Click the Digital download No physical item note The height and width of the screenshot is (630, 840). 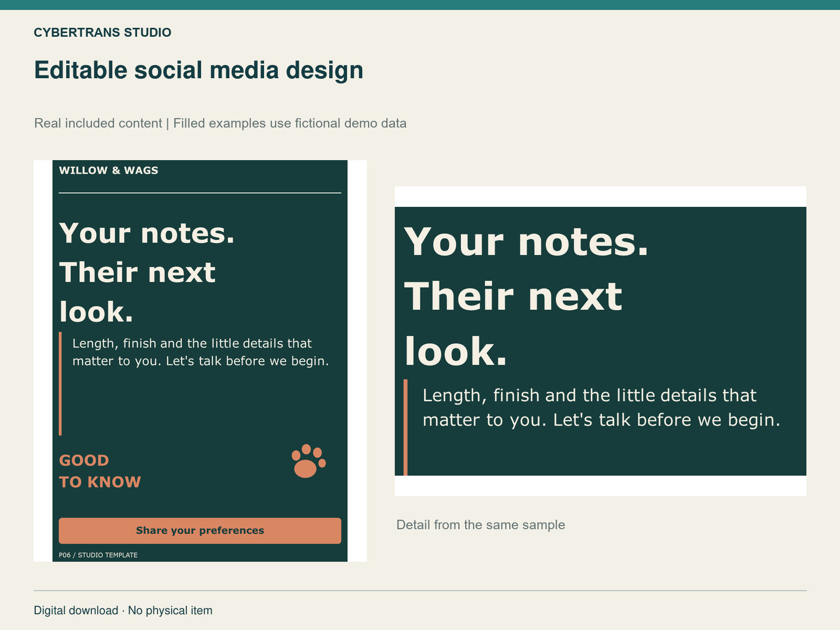pyautogui.click(x=123, y=611)
